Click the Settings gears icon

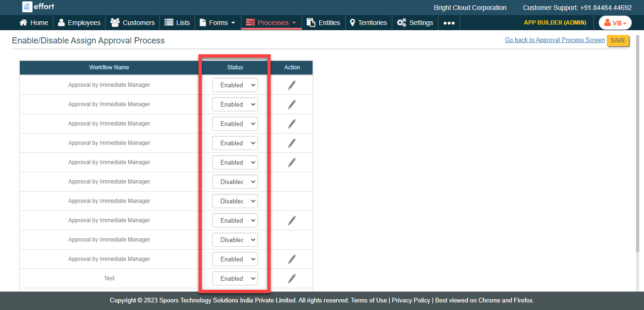[x=401, y=23]
